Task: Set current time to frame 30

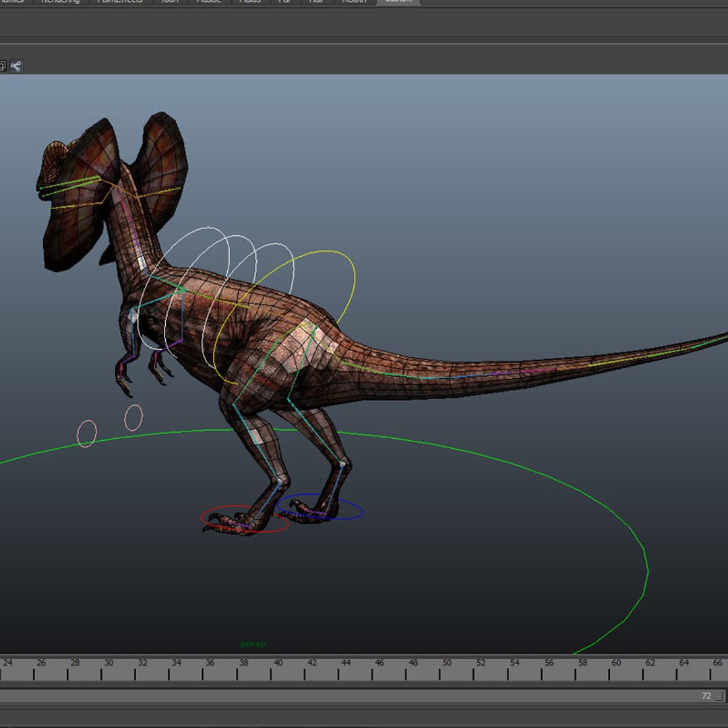Action: click(109, 663)
